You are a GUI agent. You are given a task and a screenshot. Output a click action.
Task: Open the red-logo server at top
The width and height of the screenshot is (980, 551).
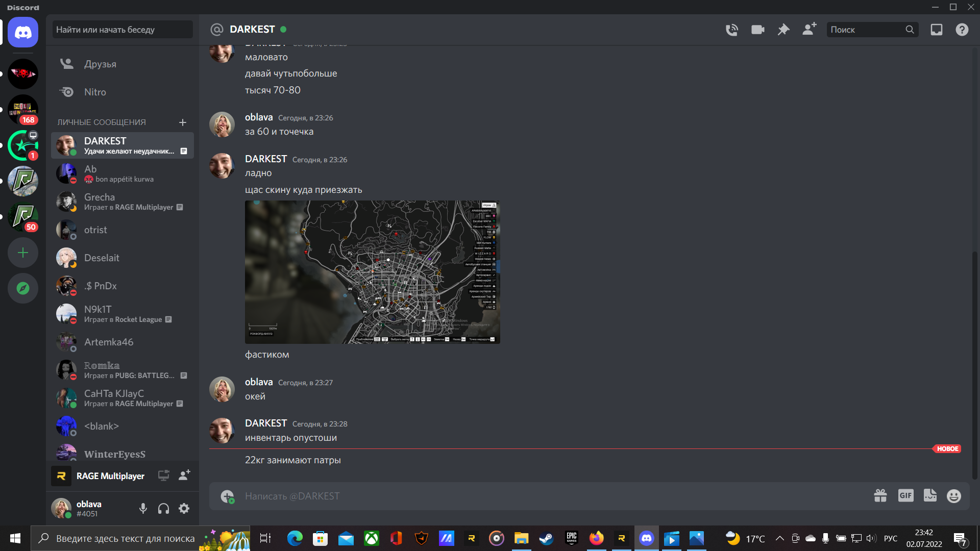[x=23, y=74]
